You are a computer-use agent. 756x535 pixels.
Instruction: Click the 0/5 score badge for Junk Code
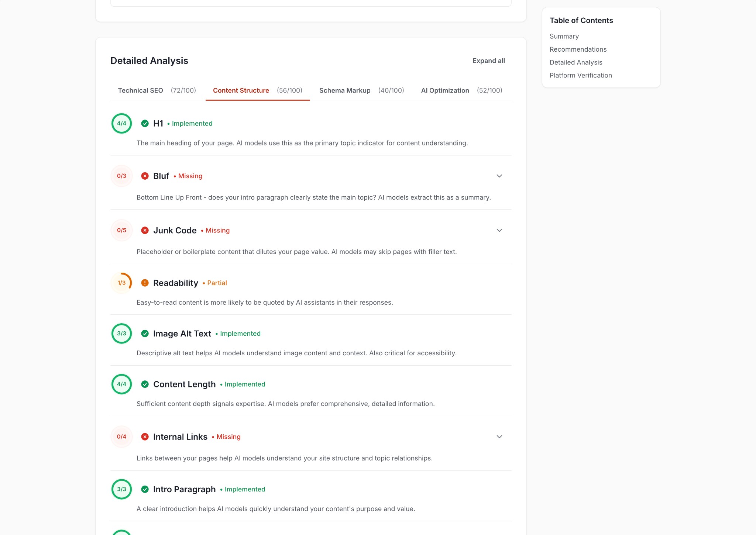pyautogui.click(x=121, y=230)
